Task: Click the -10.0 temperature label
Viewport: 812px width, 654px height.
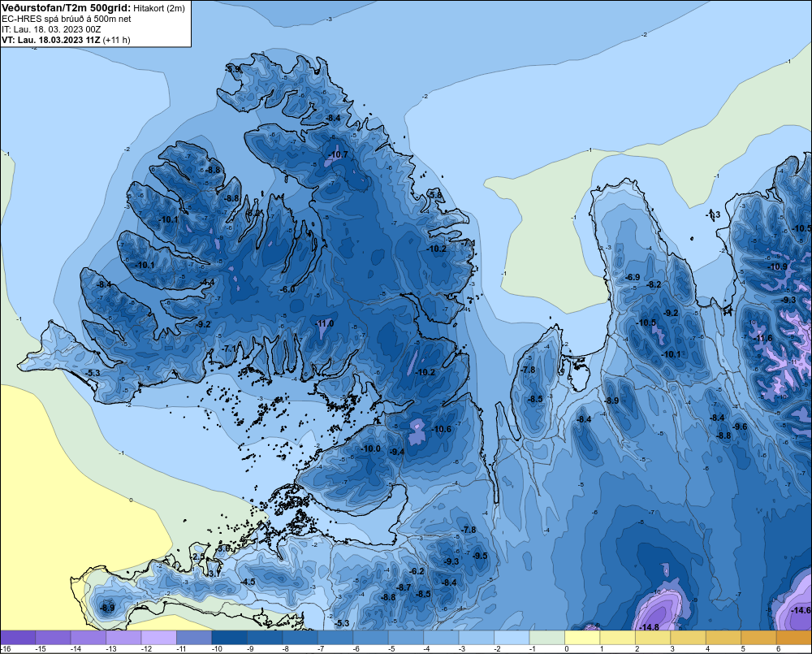Action: pos(371,448)
